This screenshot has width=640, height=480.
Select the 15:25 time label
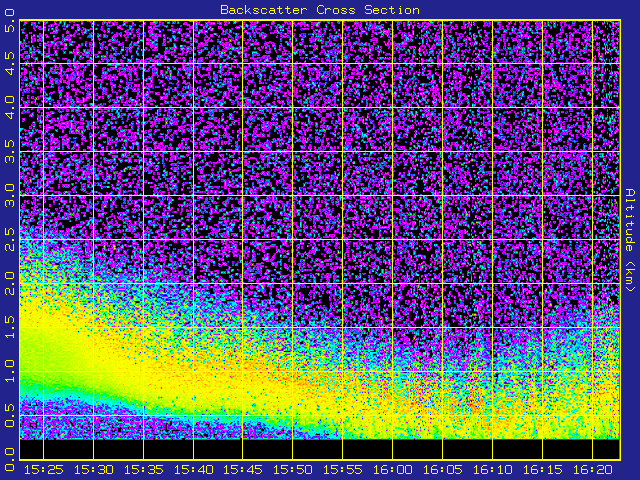(x=43, y=470)
